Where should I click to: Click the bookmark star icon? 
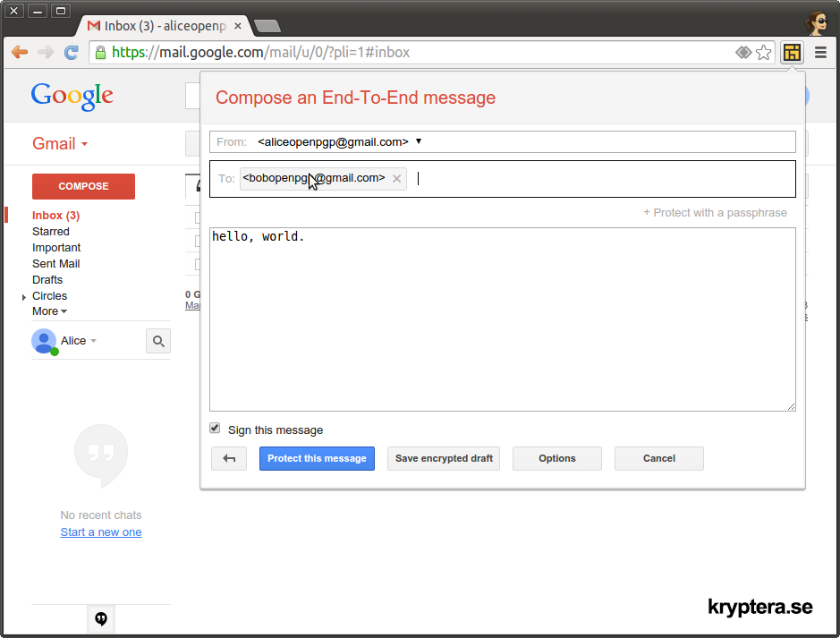pos(763,53)
